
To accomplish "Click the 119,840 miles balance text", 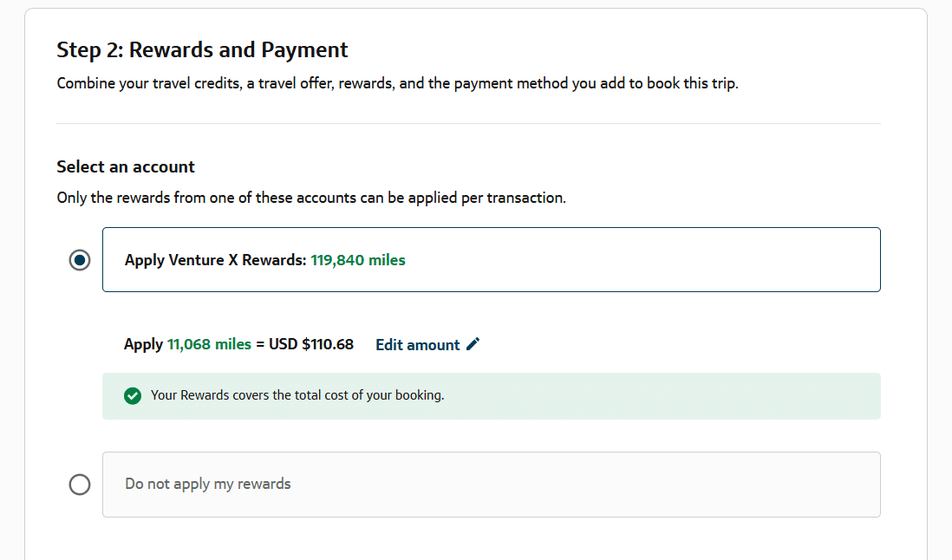I will pos(358,260).
